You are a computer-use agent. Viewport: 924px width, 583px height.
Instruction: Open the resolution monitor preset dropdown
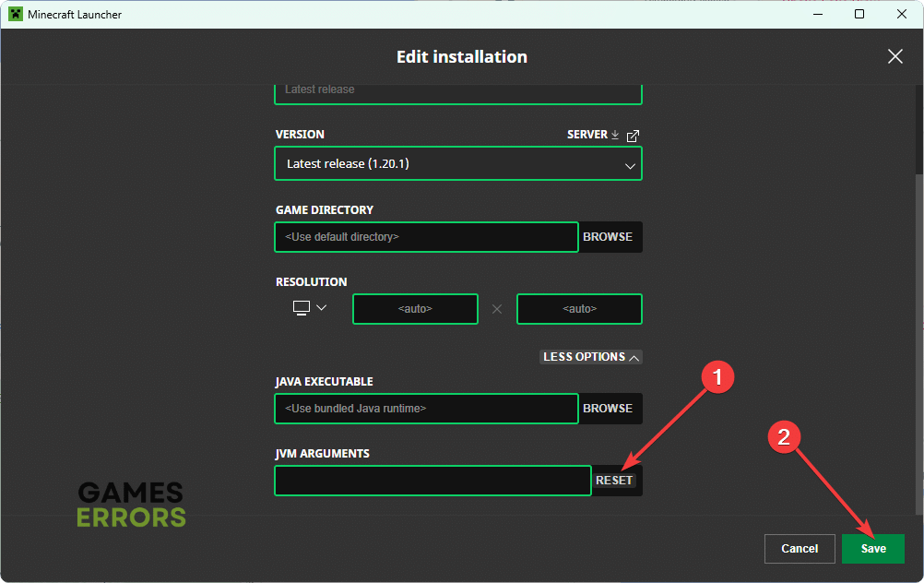[309, 308]
